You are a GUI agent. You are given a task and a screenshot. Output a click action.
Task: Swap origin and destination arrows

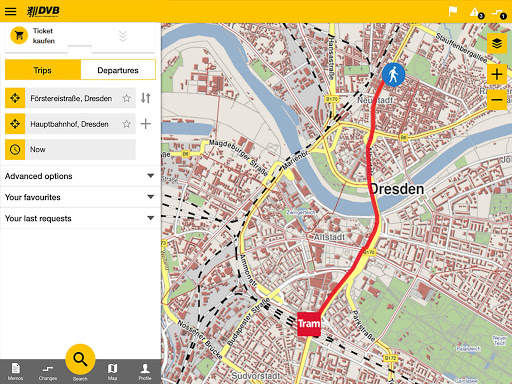[x=146, y=98]
